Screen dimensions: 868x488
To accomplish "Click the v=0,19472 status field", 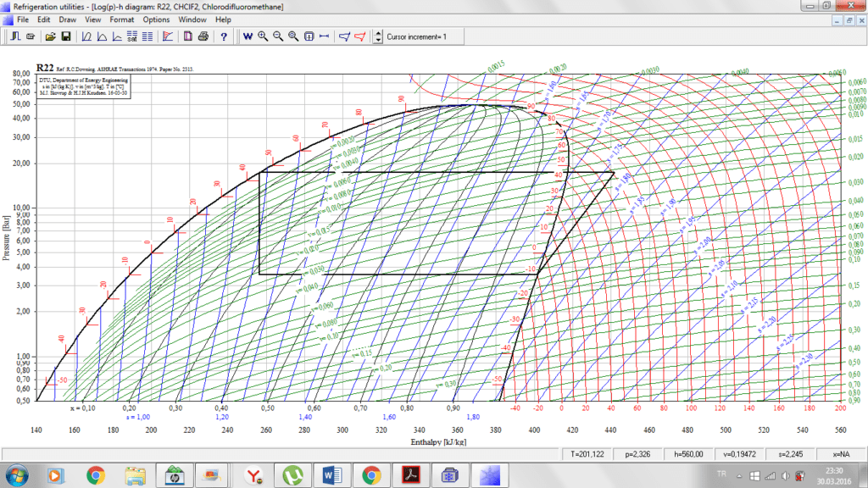I will 739,454.
